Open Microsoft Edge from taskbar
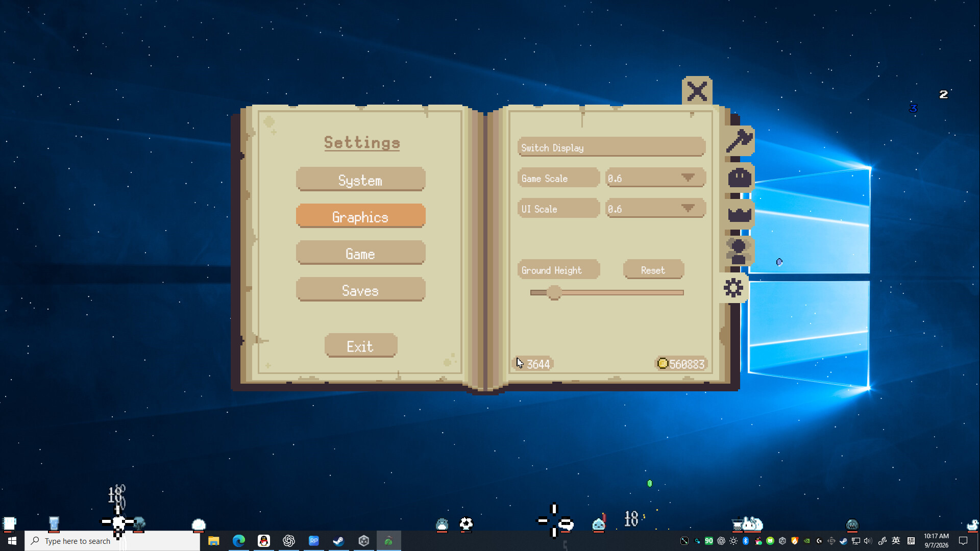The height and width of the screenshot is (551, 980). [x=238, y=541]
